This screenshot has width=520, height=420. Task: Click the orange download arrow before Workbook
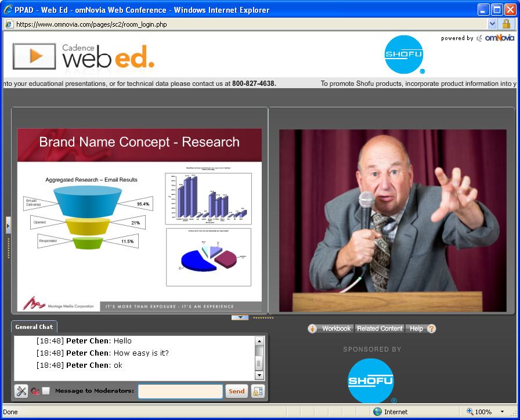tap(312, 328)
